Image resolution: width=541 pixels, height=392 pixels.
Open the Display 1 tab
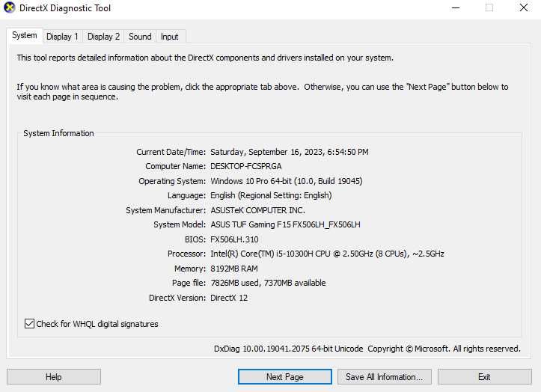point(62,37)
